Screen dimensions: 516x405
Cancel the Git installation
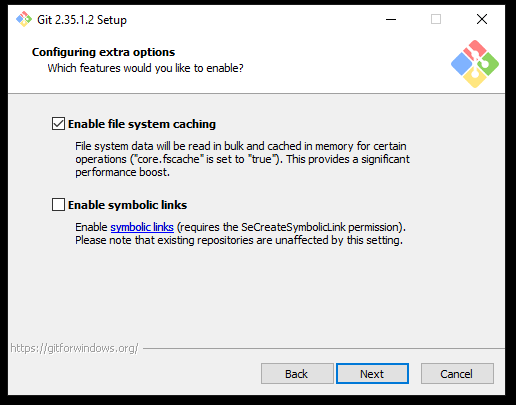click(x=457, y=374)
